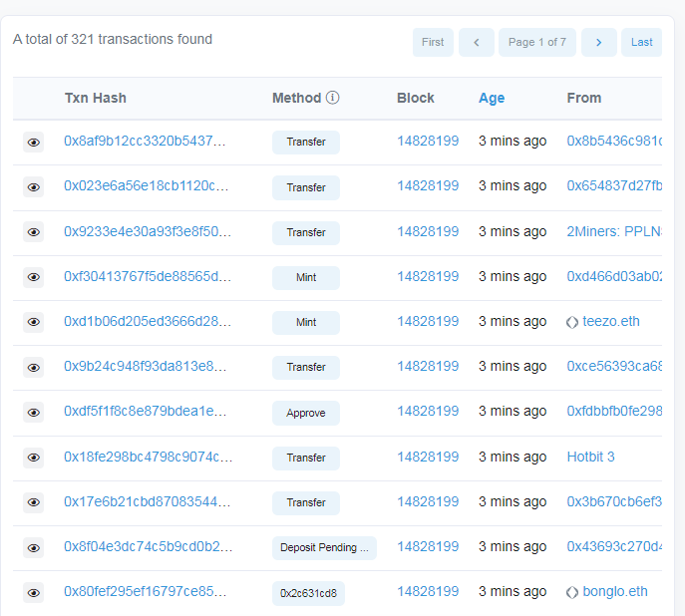Click the Transfer badge in 0x8af9b12cc row
This screenshot has height=616, width=685.
(306, 143)
